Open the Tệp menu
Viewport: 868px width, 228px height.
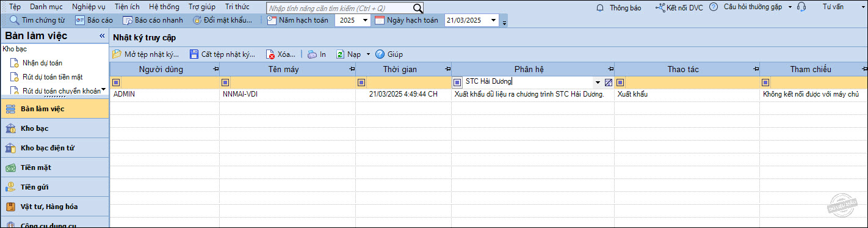pyautogui.click(x=15, y=7)
